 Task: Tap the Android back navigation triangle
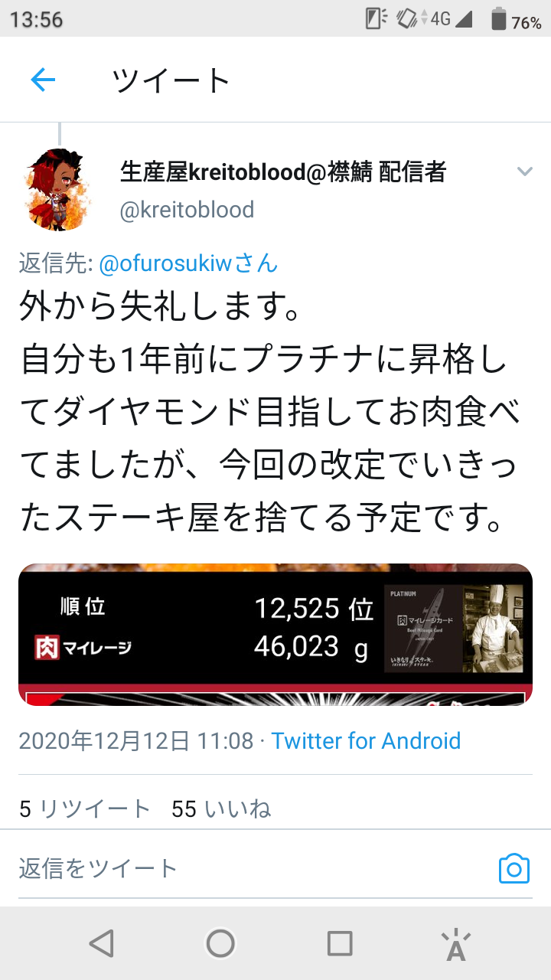(102, 943)
